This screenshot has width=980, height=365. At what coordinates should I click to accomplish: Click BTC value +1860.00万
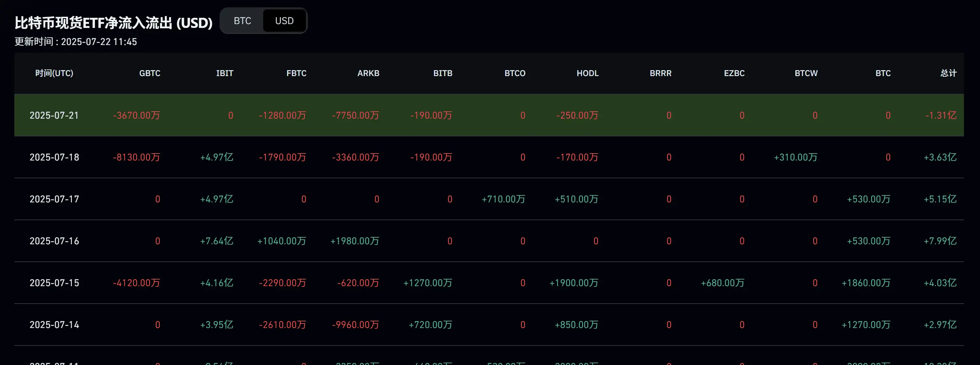point(866,283)
